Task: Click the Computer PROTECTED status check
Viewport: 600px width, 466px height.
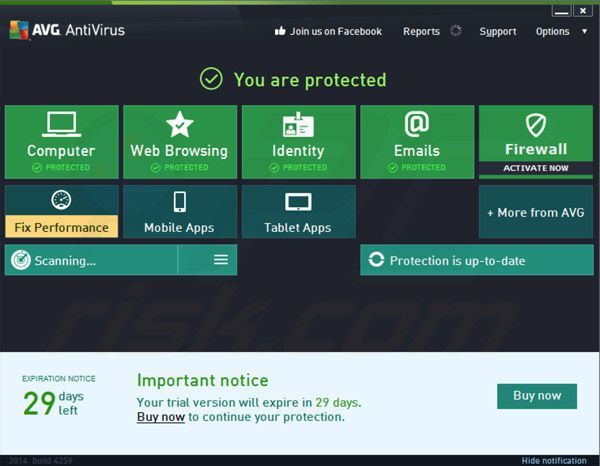Action: tap(37, 168)
